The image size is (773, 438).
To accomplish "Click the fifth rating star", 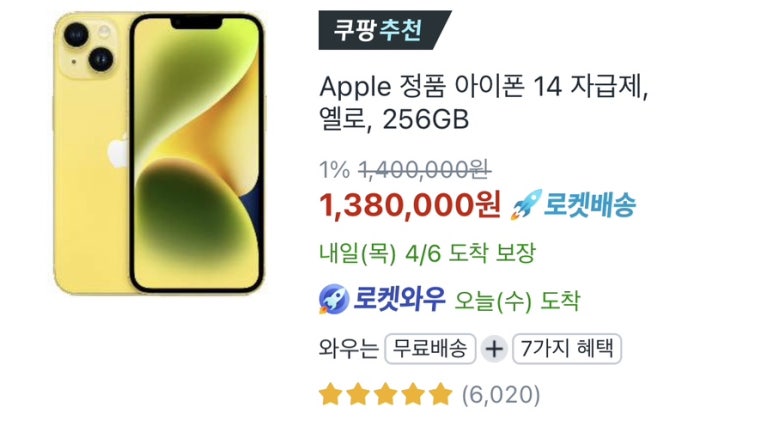I will coord(440,394).
